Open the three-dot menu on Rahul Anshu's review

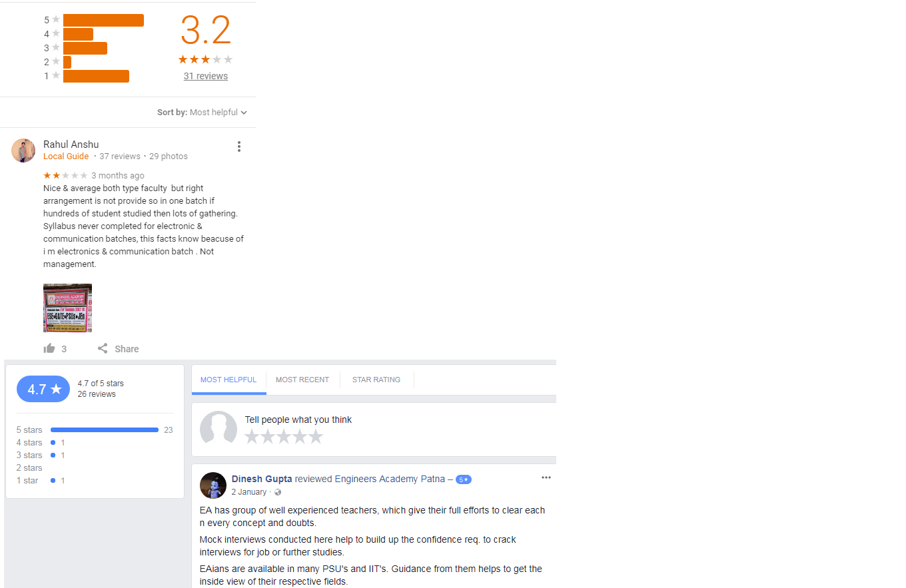(x=238, y=147)
